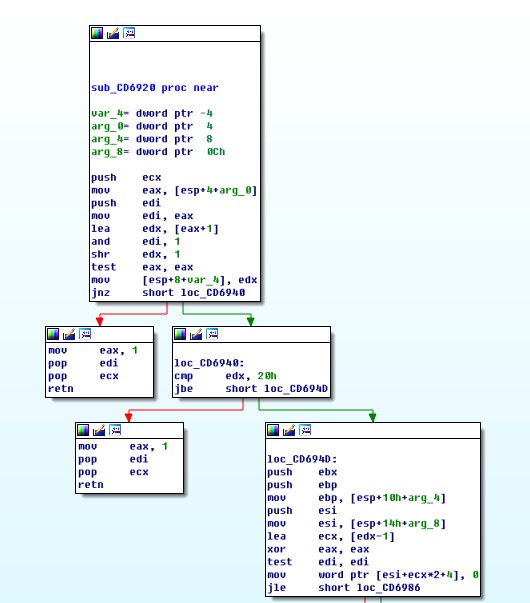Click 'mov ebp, [esp+10h+arg_4]' instruction
Image resolution: width=530 pixels, height=603 pixels.
coord(357,498)
